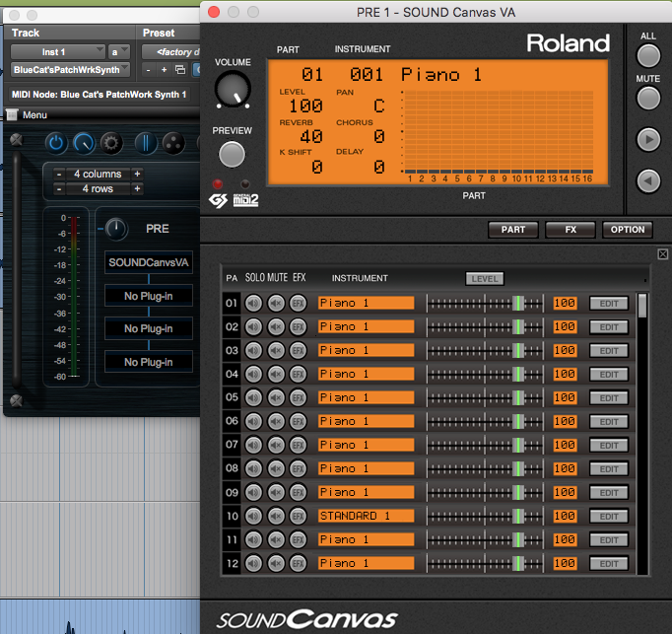Screen dimensions: 672x634
Task: Solo part 05
Action: [x=253, y=397]
